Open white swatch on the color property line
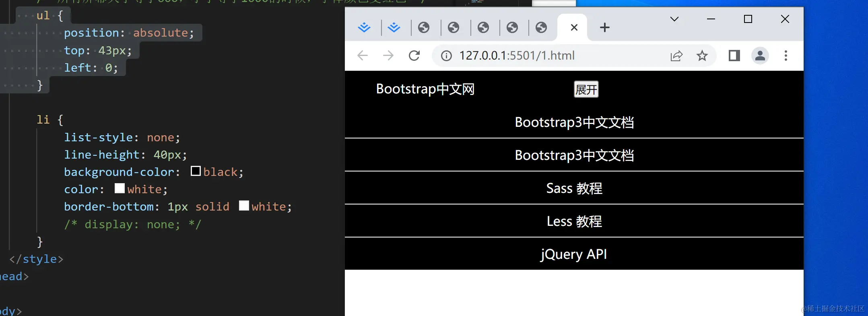This screenshot has height=316, width=868. (x=120, y=188)
